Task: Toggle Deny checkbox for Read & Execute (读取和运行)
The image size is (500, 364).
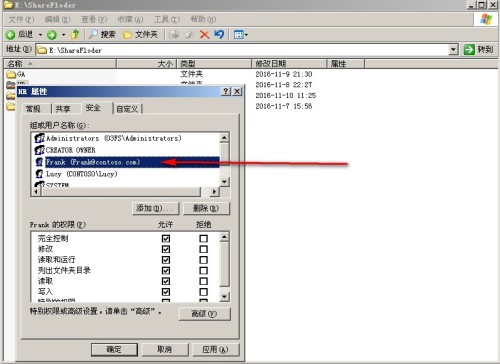Action: point(203,260)
